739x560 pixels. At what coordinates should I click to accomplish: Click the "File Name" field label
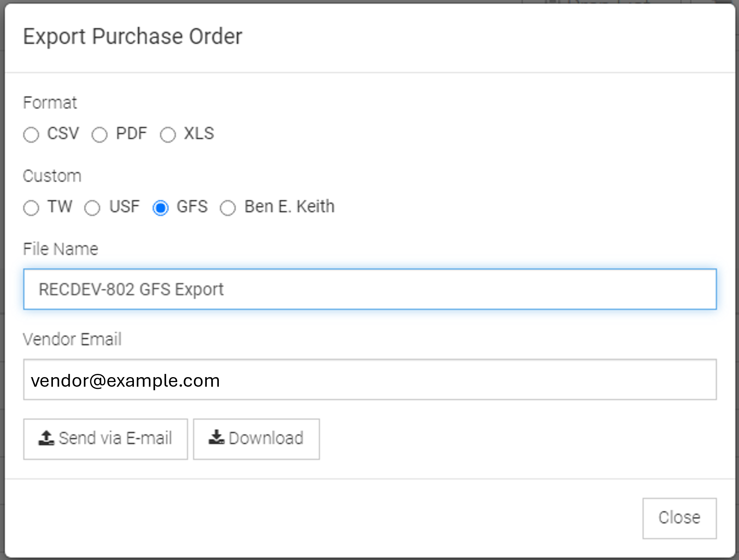pos(60,249)
